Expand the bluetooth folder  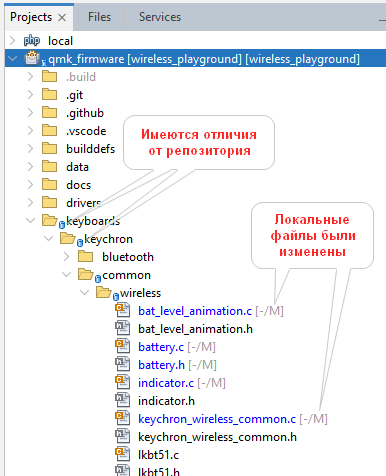[67, 256]
